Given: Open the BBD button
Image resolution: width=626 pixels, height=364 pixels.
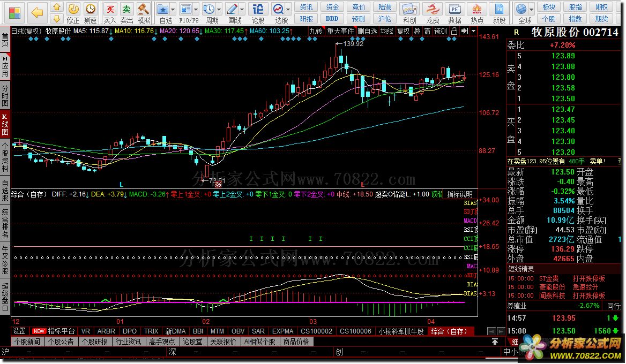Looking at the screenshot, I should (x=332, y=19).
